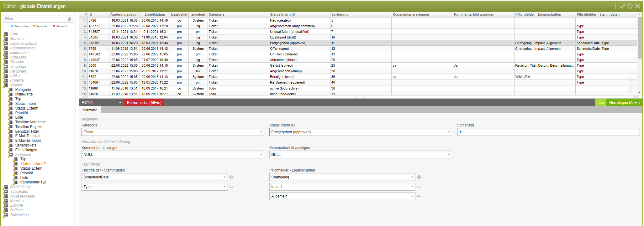
Task: Click the green neu button
Action: click(600, 102)
